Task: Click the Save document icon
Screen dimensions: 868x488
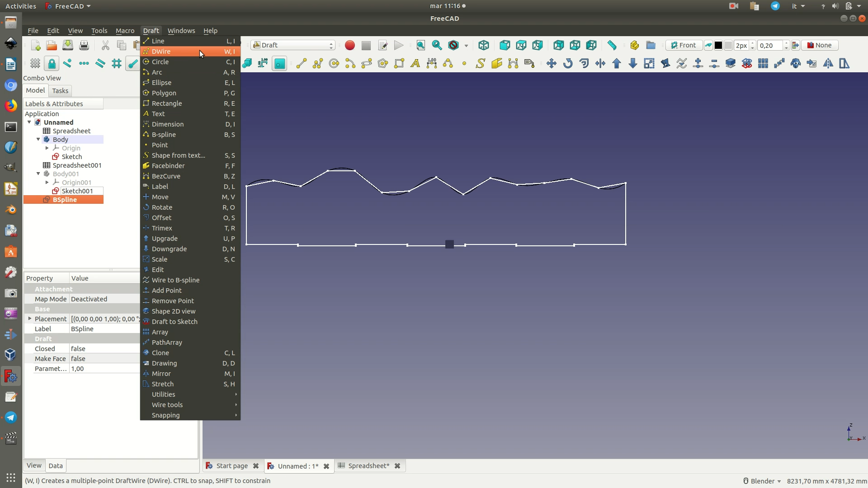Action: click(x=68, y=45)
